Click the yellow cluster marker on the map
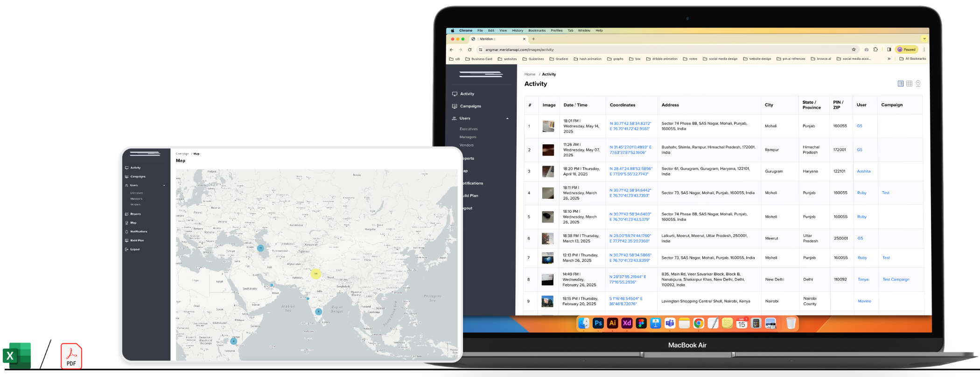The image size is (980, 377). click(316, 274)
